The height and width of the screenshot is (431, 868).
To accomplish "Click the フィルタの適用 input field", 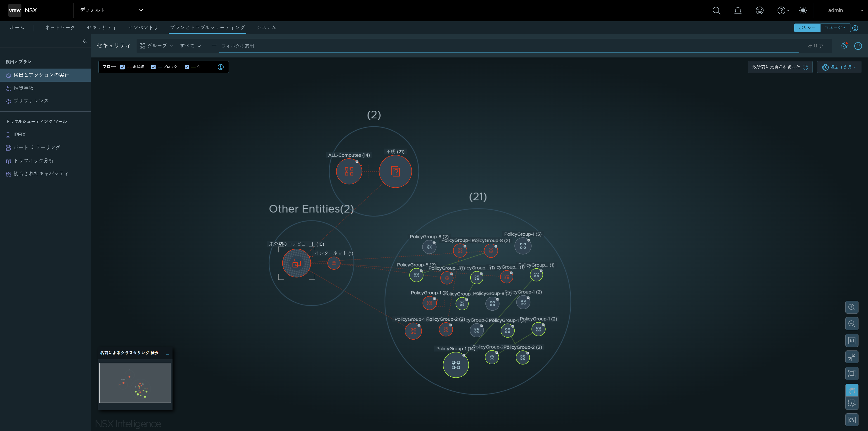I will coord(509,46).
